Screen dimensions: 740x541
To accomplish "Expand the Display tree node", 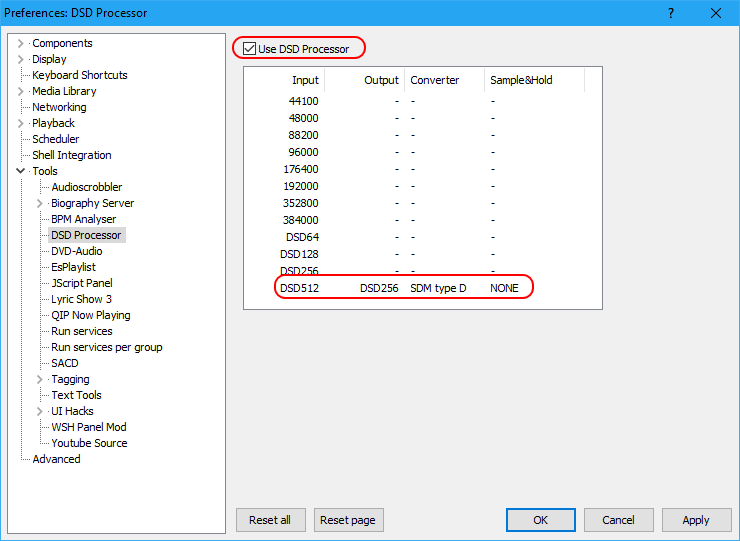I will tap(21, 59).
